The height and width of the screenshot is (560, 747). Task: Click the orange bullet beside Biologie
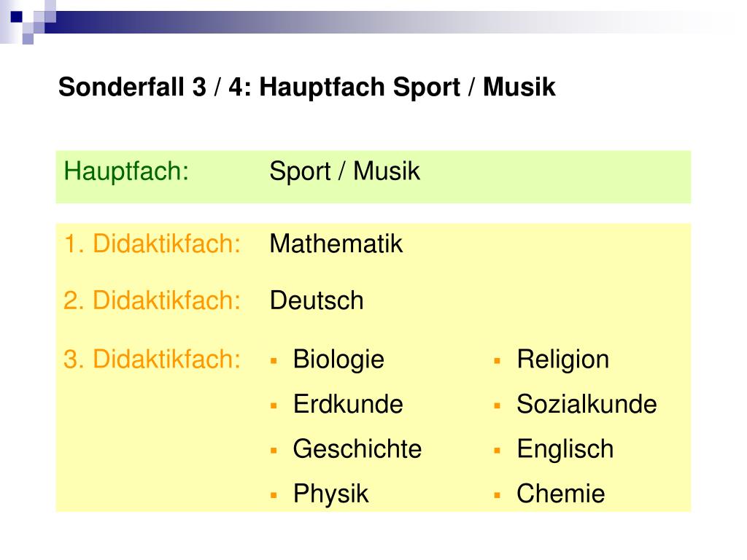click(274, 361)
